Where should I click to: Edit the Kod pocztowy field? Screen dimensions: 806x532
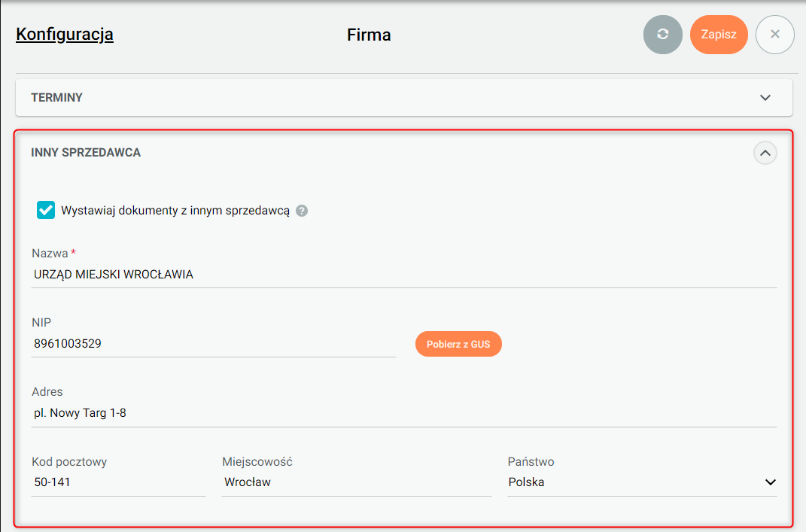point(118,482)
